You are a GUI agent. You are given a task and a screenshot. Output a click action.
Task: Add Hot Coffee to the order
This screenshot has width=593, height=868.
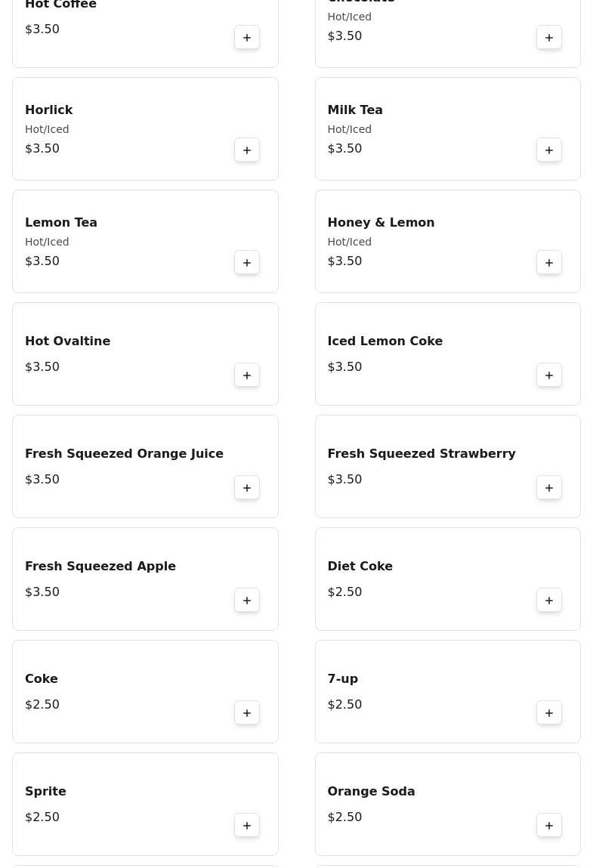247,38
